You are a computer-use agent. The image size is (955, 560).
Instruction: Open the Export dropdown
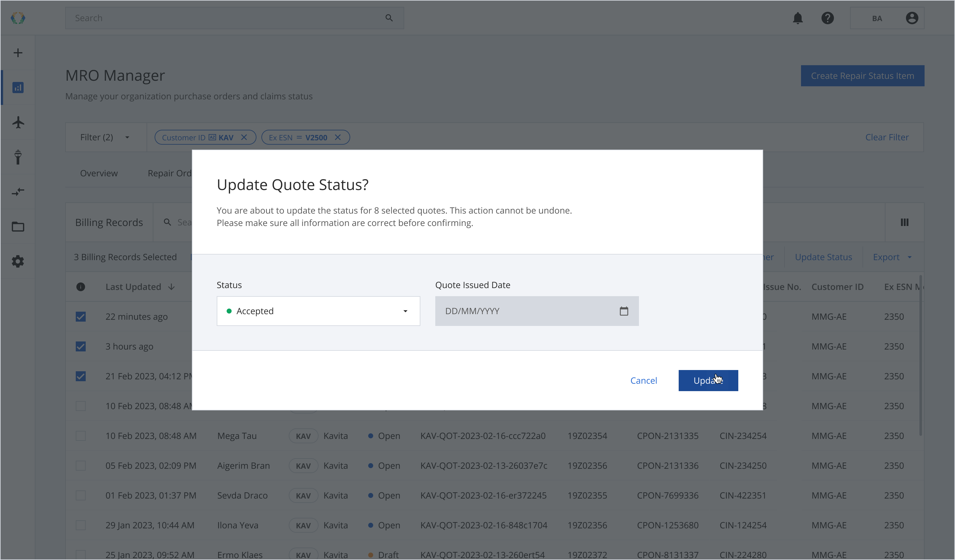[892, 257]
